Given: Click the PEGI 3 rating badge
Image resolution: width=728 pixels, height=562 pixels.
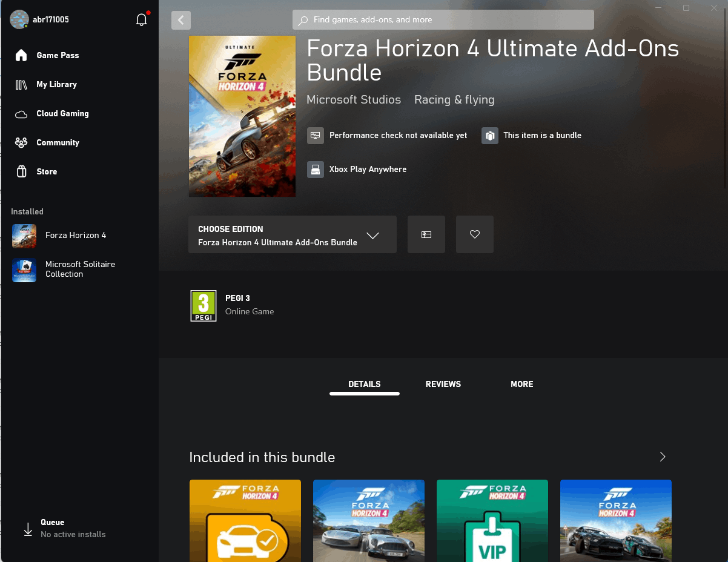Looking at the screenshot, I should (204, 306).
